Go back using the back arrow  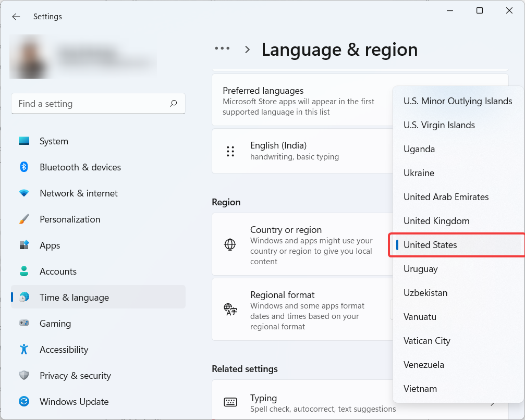[16, 17]
